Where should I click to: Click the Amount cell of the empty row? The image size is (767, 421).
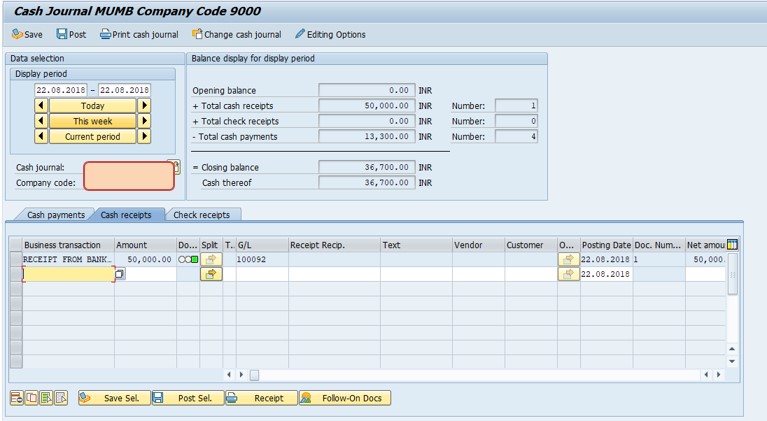151,274
